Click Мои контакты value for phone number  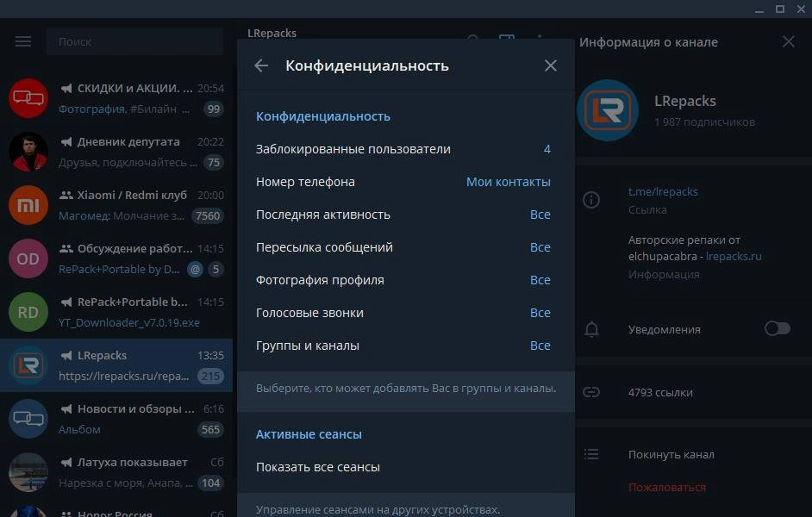click(x=508, y=182)
